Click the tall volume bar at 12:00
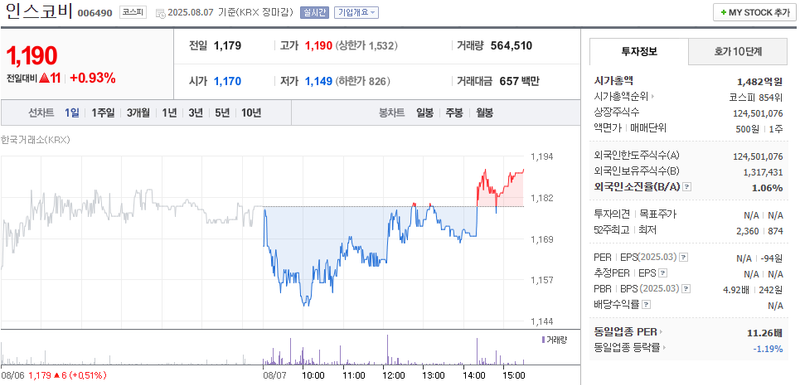Image resolution: width=800 pixels, height=385 pixels. [x=387, y=350]
